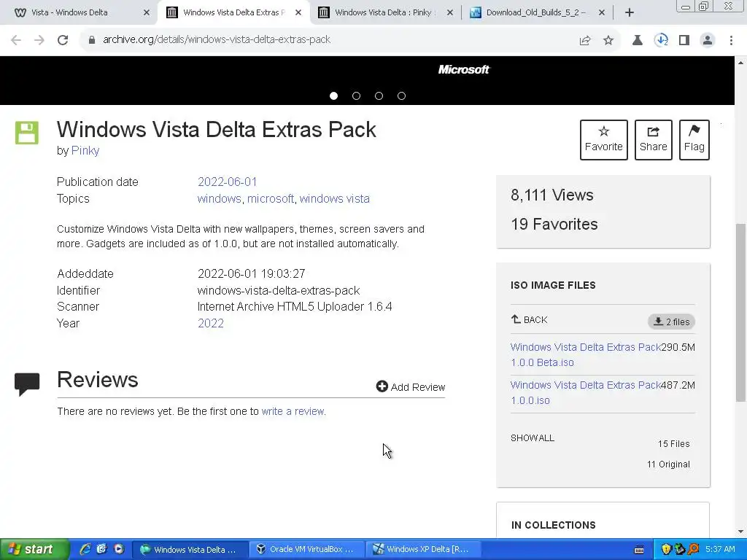
Task: Open the flask labs icon in toolbar
Action: pyautogui.click(x=637, y=41)
